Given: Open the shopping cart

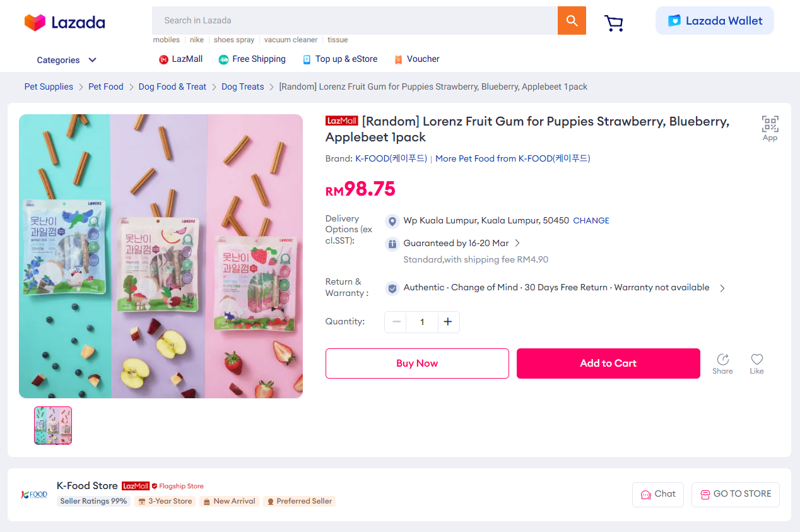Looking at the screenshot, I should (x=613, y=23).
